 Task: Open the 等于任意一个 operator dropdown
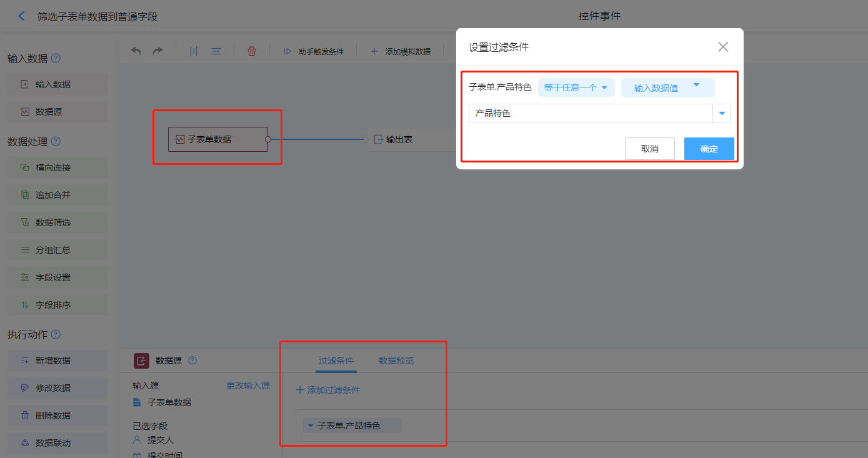tap(576, 88)
